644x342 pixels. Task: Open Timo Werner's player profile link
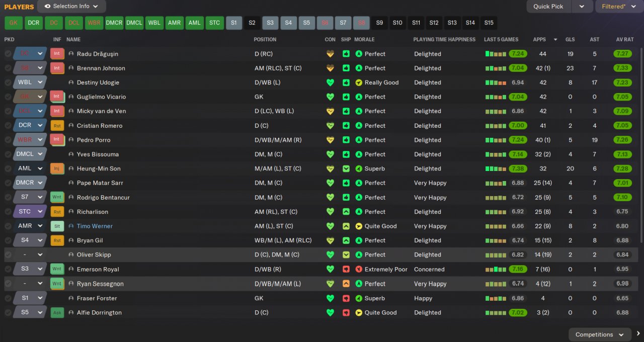pos(95,226)
